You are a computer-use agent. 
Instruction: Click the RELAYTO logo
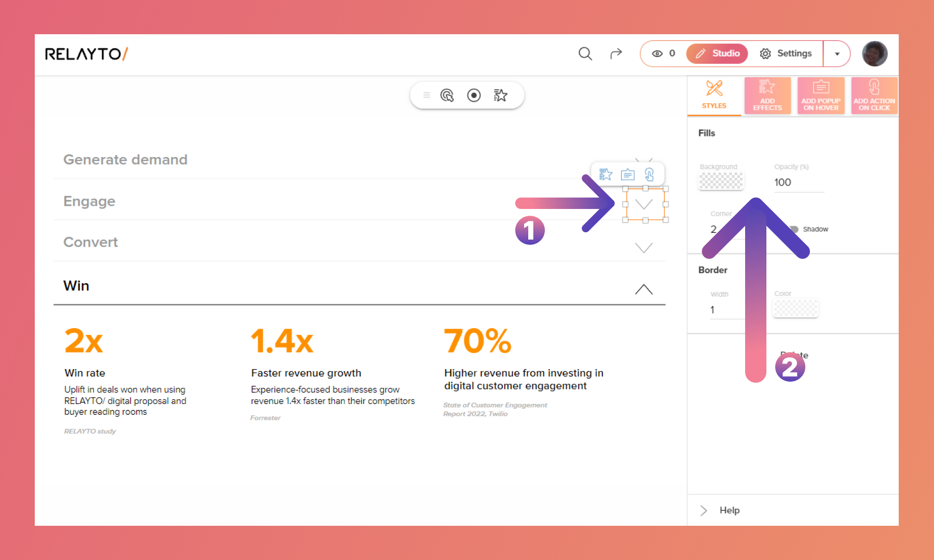point(86,54)
